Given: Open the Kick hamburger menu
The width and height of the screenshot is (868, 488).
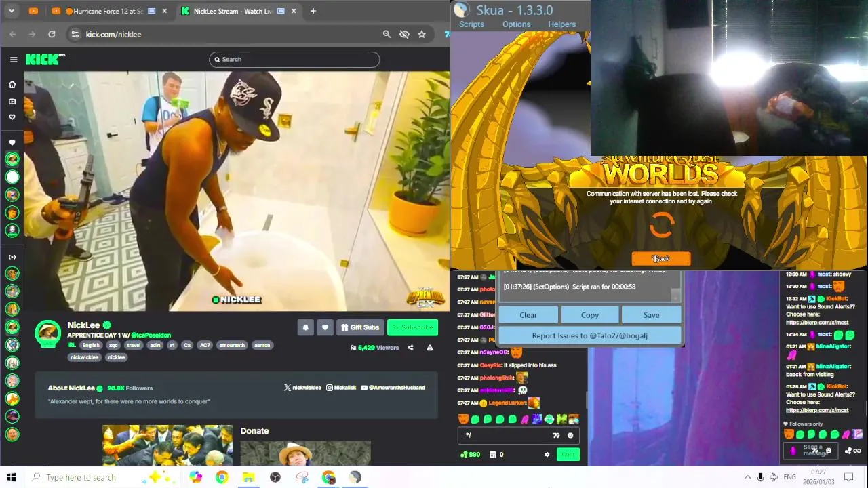Looking at the screenshot, I should (14, 60).
